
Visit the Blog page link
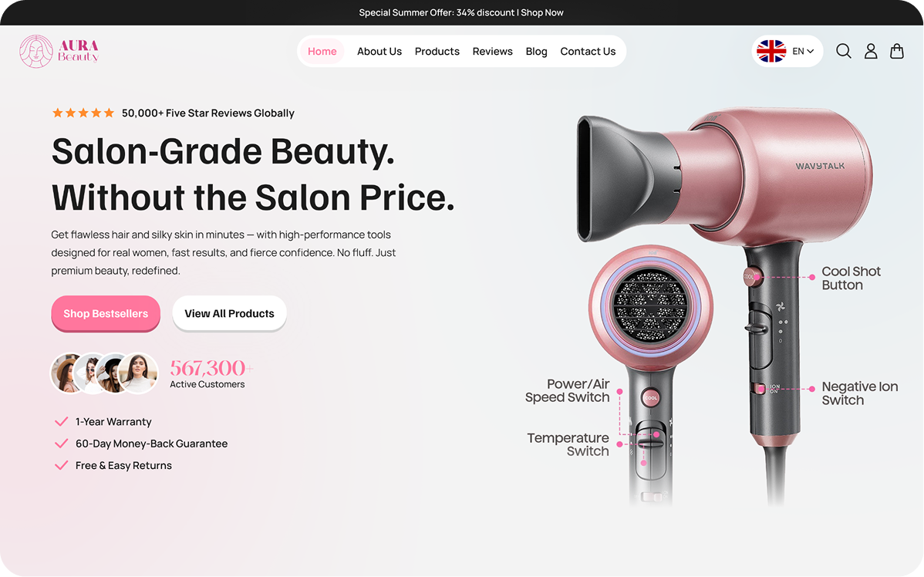tap(536, 51)
